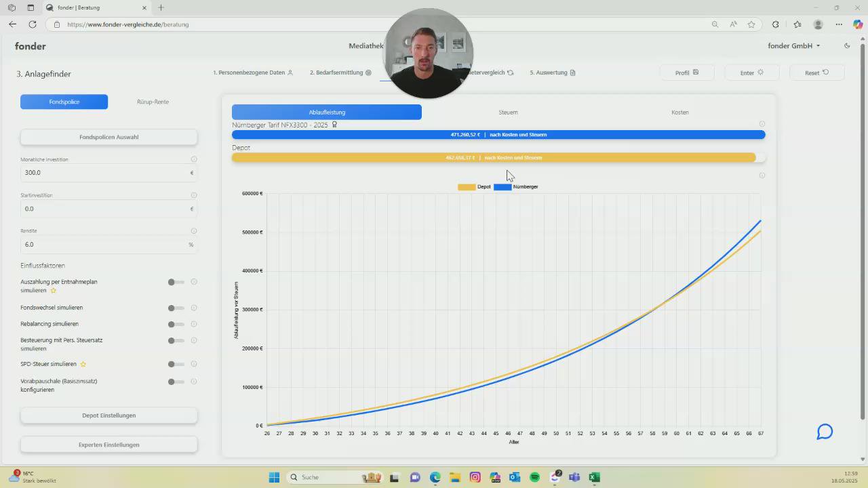Open Read aloud icon in address bar
The height and width of the screenshot is (488, 868).
[733, 24]
